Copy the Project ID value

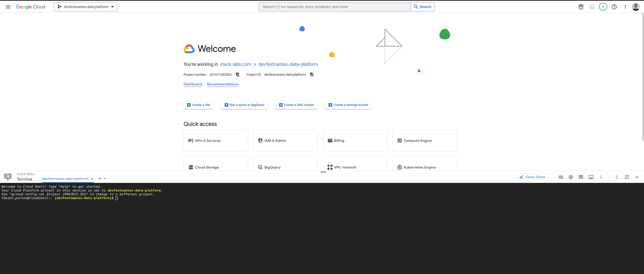pyautogui.click(x=312, y=74)
